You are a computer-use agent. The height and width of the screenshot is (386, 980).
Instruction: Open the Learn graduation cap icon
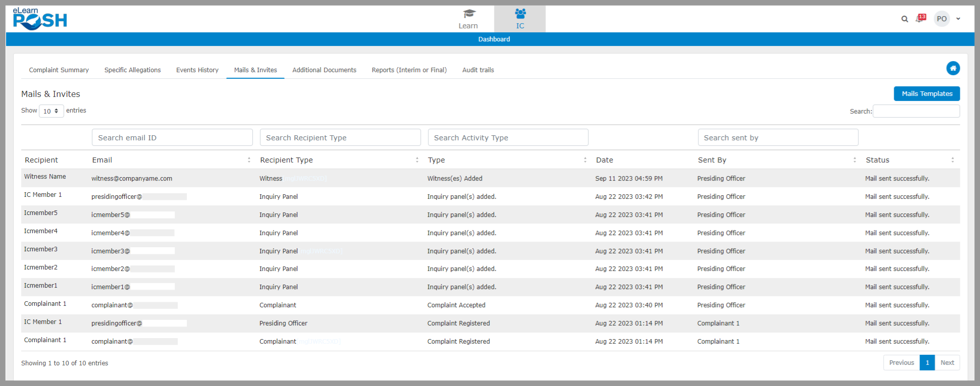469,14
